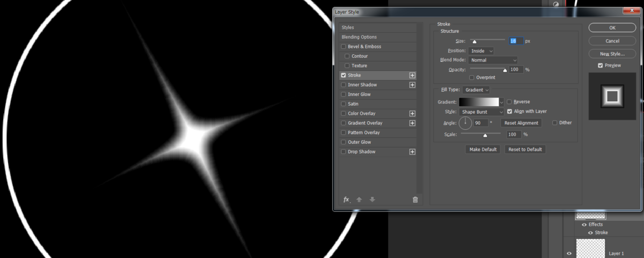This screenshot has width=644, height=258.
Task: Open the Fill Type dropdown
Action: click(477, 90)
